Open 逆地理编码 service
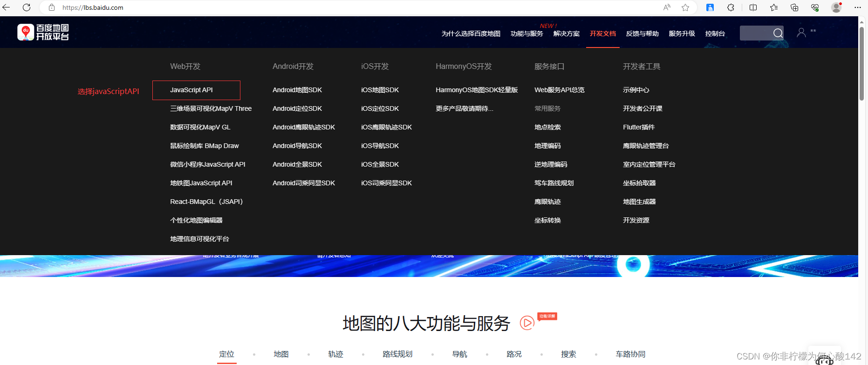 click(x=551, y=164)
